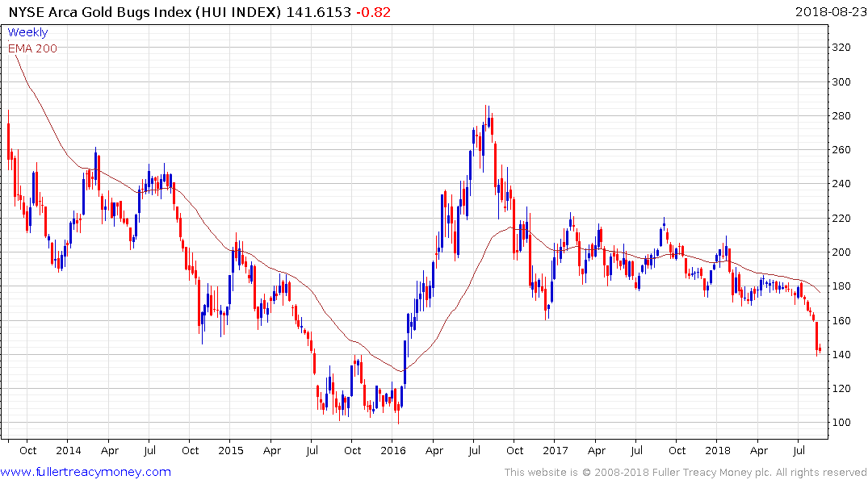Screen dimensions: 868x484
Task: Click the 320 price axis label
Action: coord(841,48)
